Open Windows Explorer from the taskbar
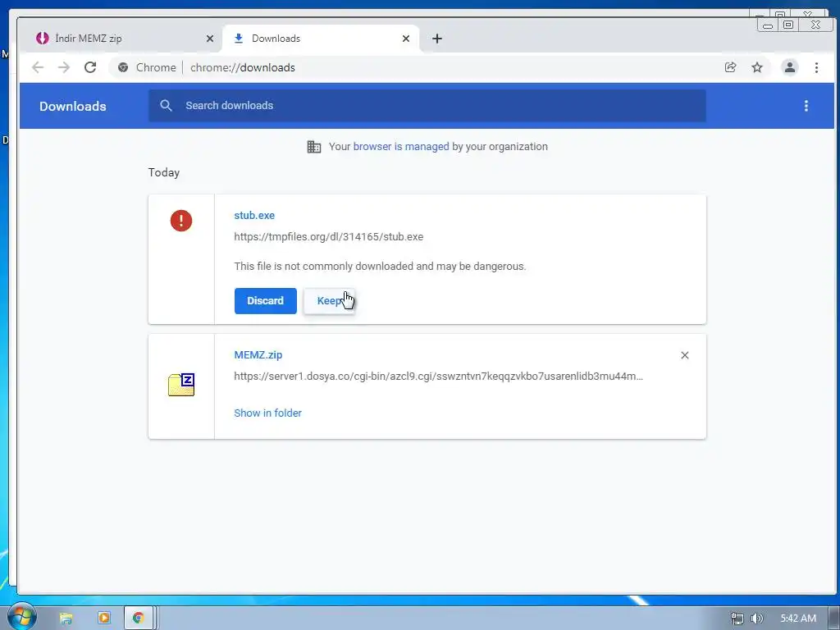 point(66,619)
